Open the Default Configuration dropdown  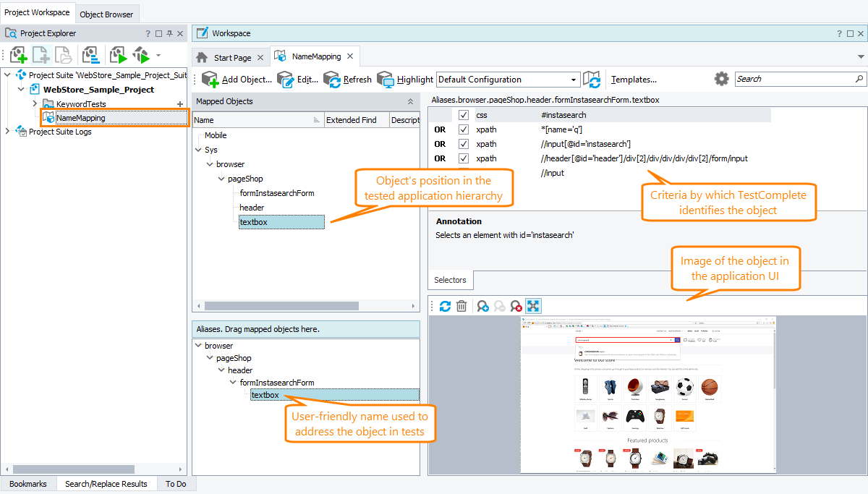tap(575, 79)
